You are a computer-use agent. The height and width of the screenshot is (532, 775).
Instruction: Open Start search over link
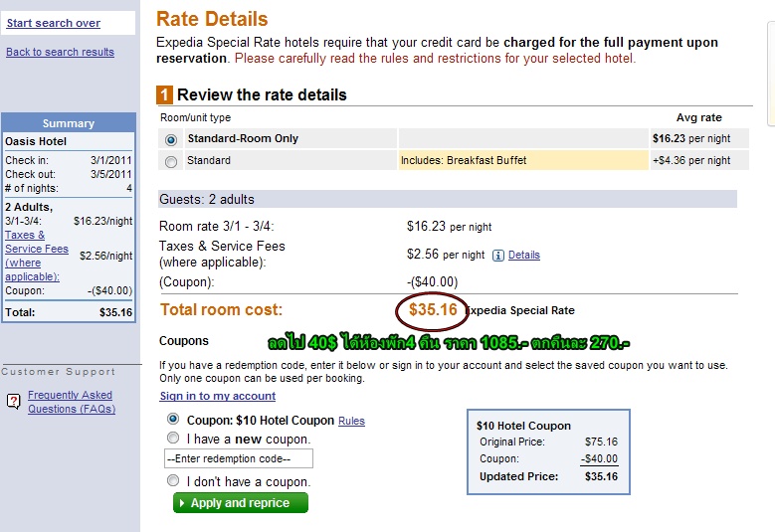[x=54, y=23]
